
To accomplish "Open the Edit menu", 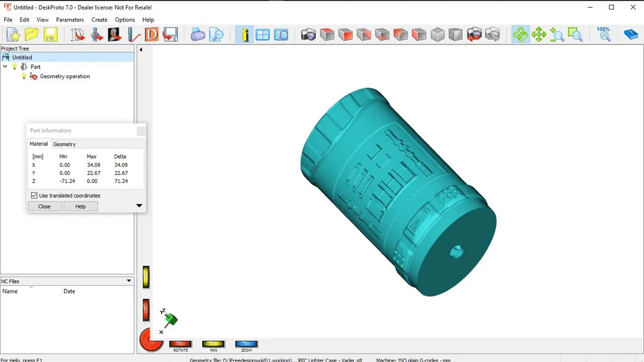I will click(x=24, y=20).
